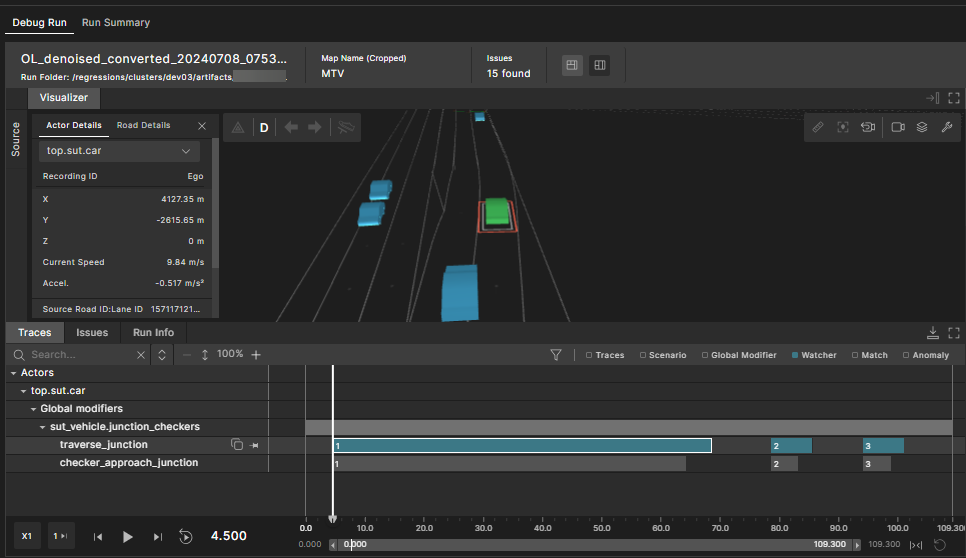Select the video camera view icon
966x558 pixels.
coord(897,128)
